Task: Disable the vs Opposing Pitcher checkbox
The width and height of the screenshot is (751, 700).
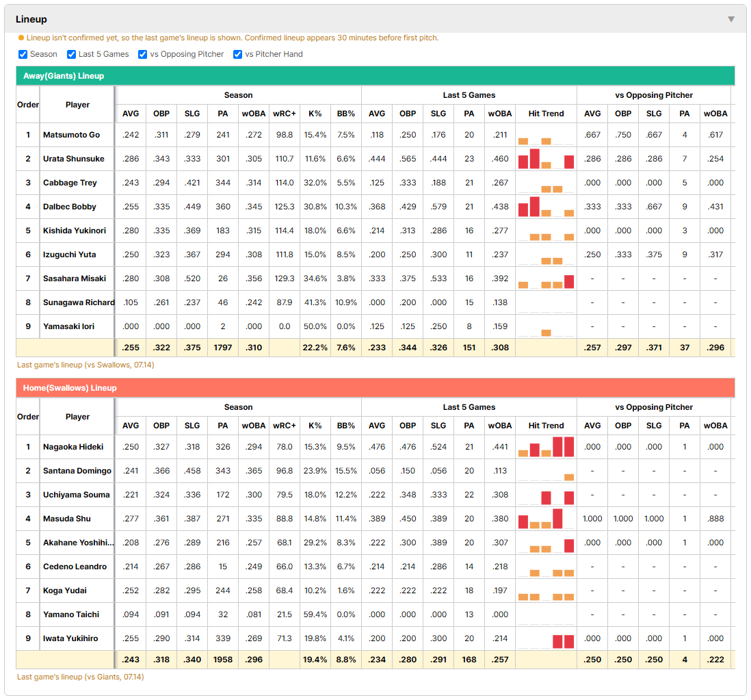Action: [143, 54]
